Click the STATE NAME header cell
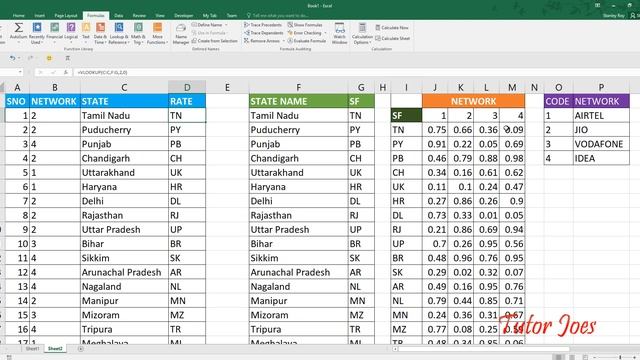This screenshot has height=360, width=640. click(298, 101)
